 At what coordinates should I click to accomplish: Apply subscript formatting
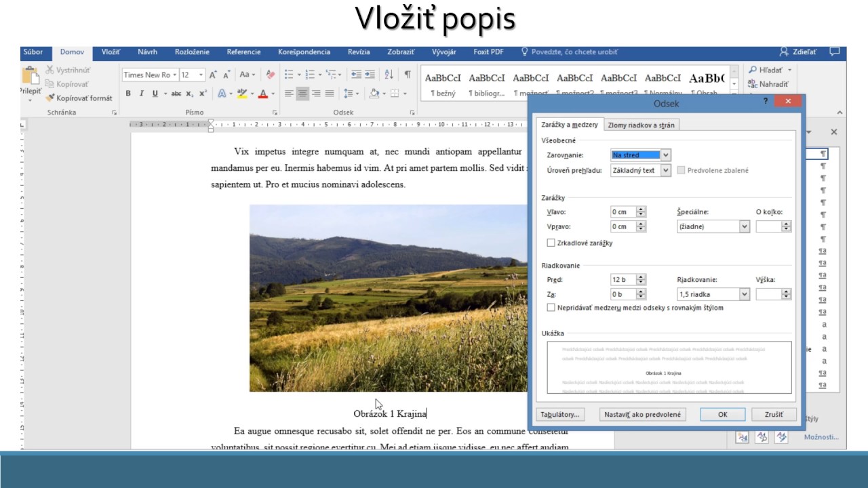190,94
